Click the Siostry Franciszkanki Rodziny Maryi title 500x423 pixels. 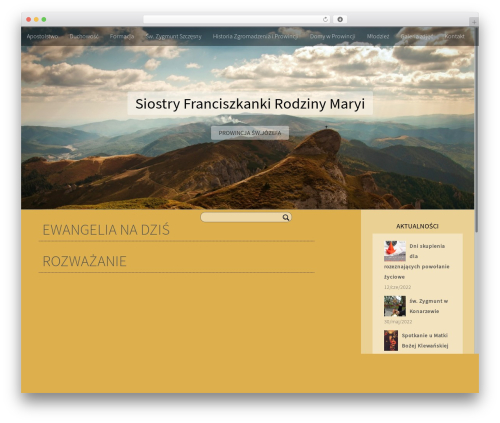click(x=250, y=104)
